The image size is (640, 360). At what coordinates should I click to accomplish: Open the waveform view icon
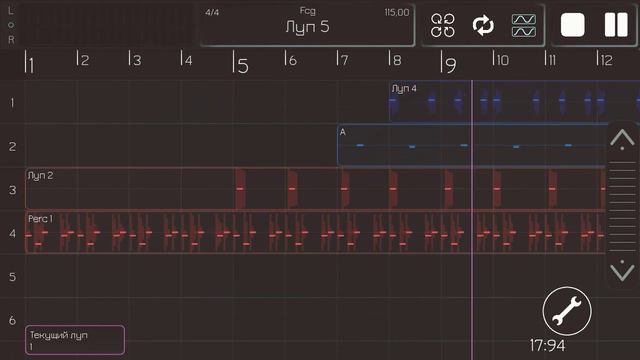[x=524, y=25]
